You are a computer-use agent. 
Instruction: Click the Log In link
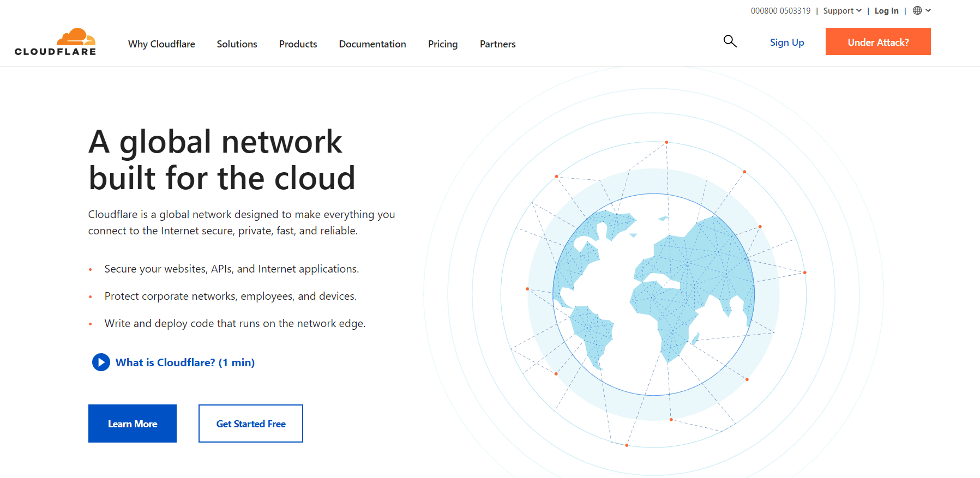(886, 11)
